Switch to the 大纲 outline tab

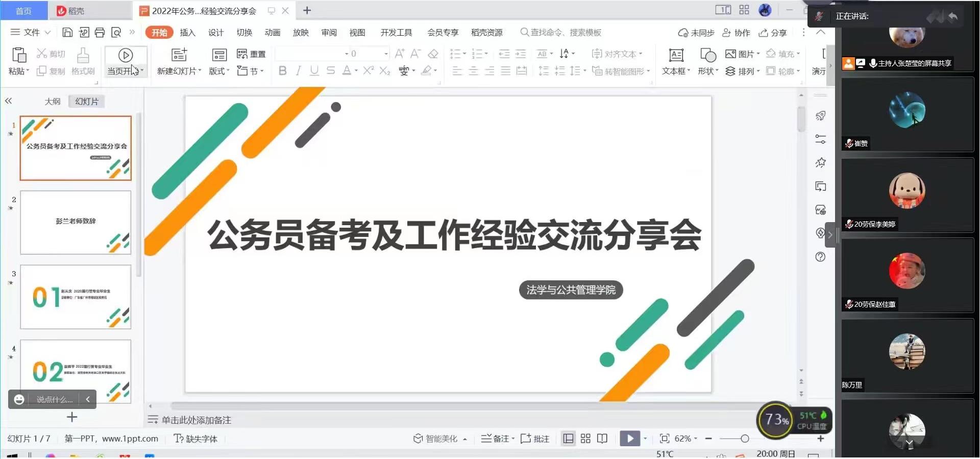click(52, 102)
